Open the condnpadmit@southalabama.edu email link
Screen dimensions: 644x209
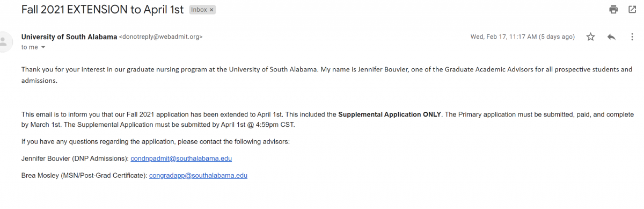pos(181,158)
